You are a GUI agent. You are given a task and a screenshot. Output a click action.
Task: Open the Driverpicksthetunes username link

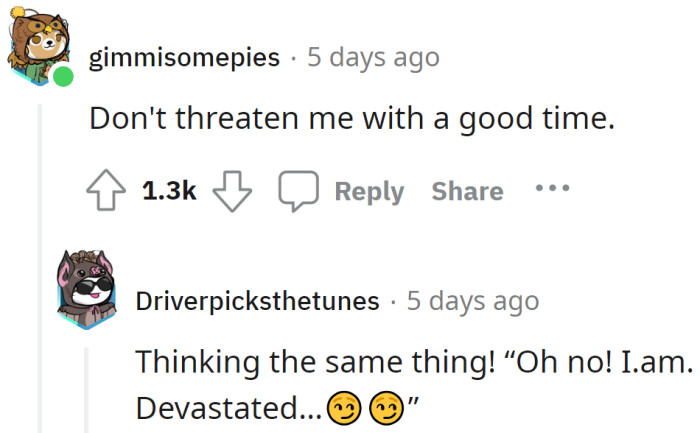(258, 301)
